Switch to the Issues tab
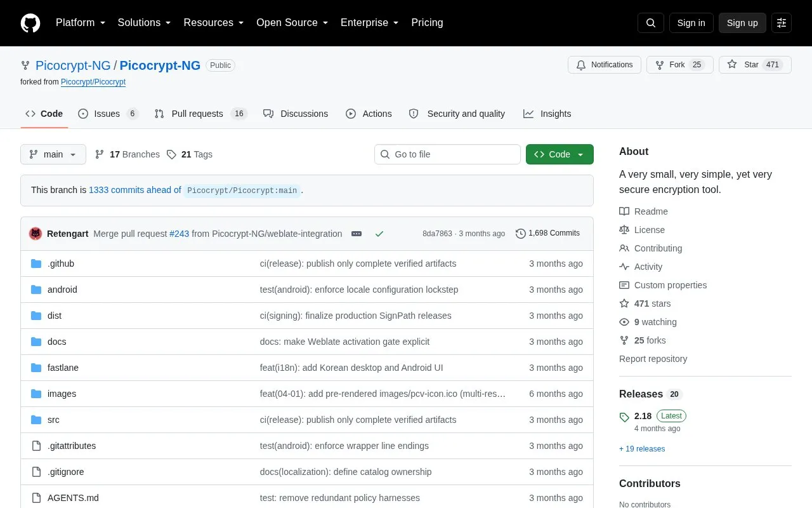 (108, 114)
